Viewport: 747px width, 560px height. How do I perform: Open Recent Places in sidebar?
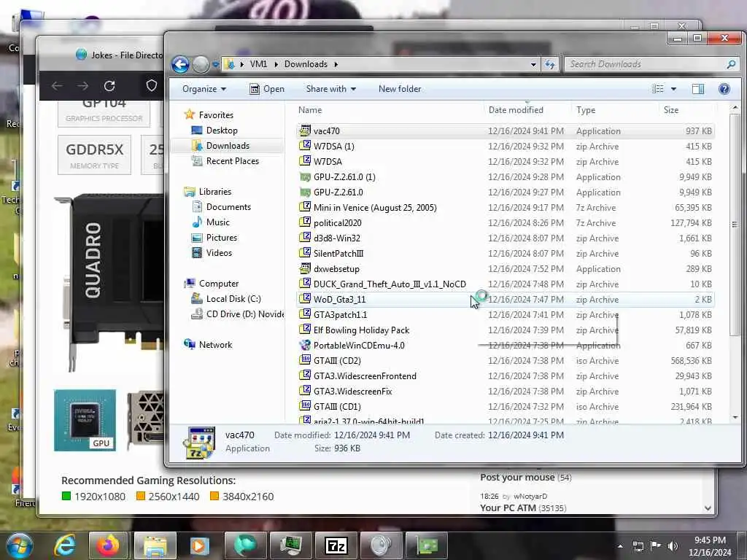click(x=232, y=161)
